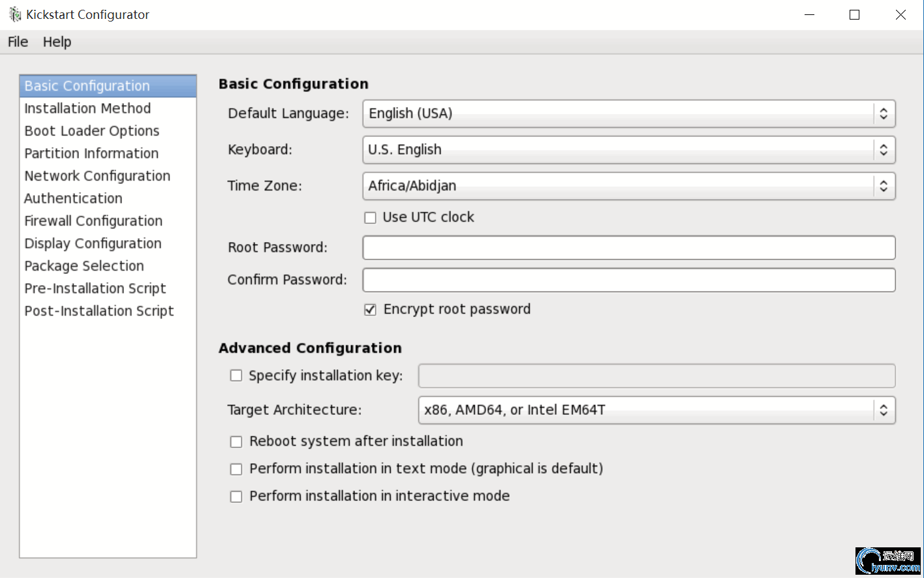924x578 pixels.
Task: Enable the Use UTC clock checkbox
Action: coord(371,218)
